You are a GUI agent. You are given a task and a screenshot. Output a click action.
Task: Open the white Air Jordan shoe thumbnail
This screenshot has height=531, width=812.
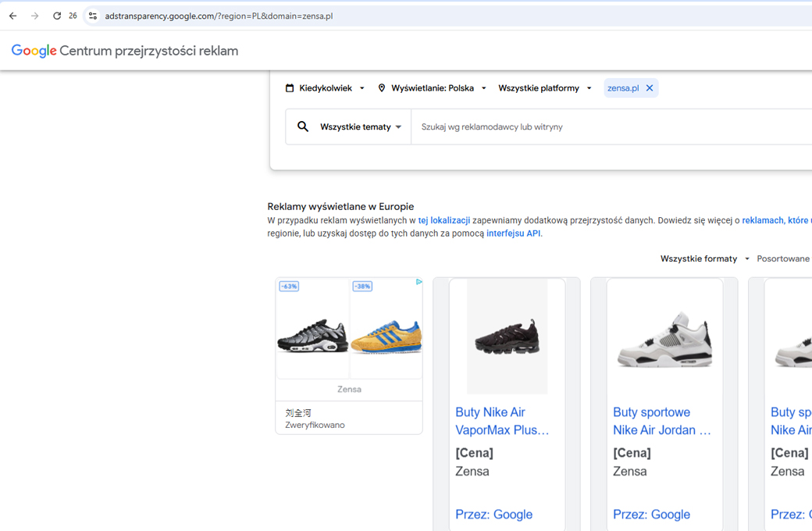(665, 338)
